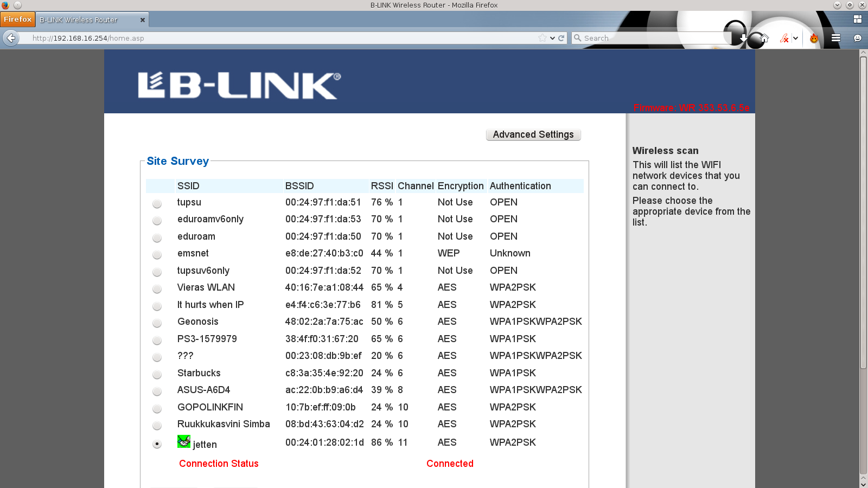Open the Firefox hamburger menu

click(836, 38)
